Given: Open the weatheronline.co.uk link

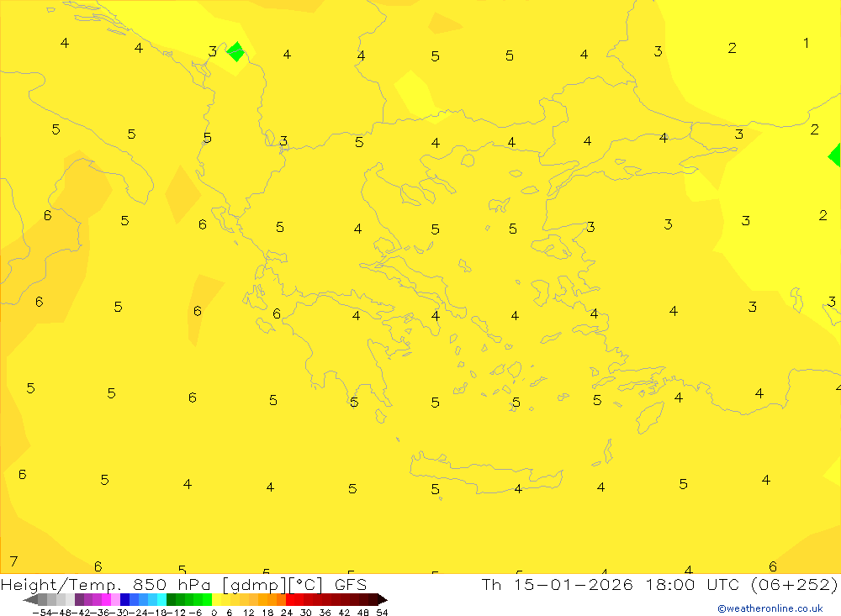Looking at the screenshot, I should coord(770,608).
